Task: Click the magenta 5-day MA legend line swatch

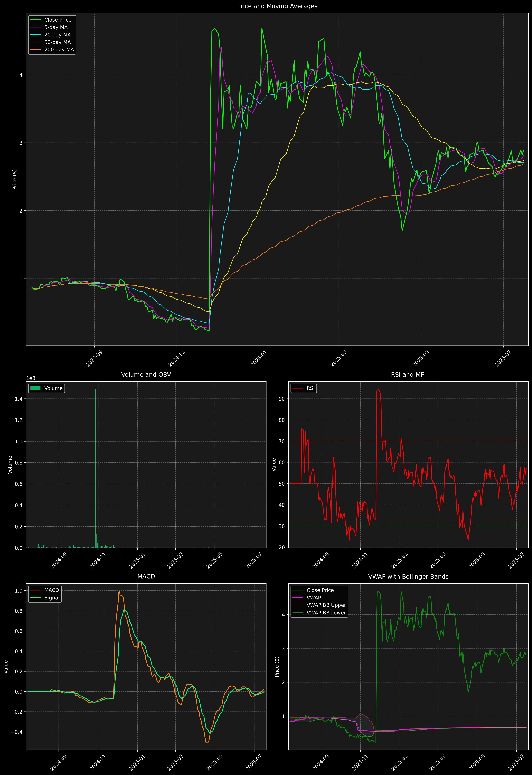Action: [35, 27]
